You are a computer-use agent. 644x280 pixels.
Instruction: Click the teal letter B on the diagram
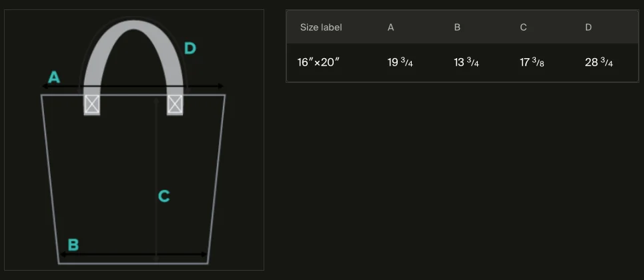click(73, 245)
